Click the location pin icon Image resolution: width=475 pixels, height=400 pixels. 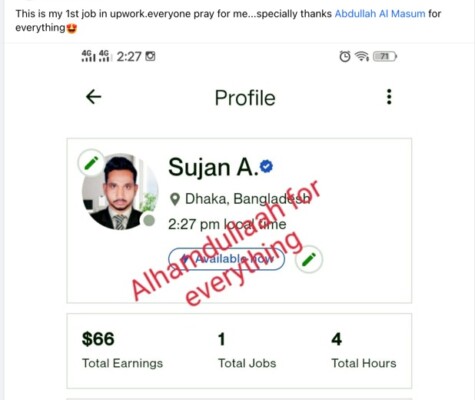[175, 199]
